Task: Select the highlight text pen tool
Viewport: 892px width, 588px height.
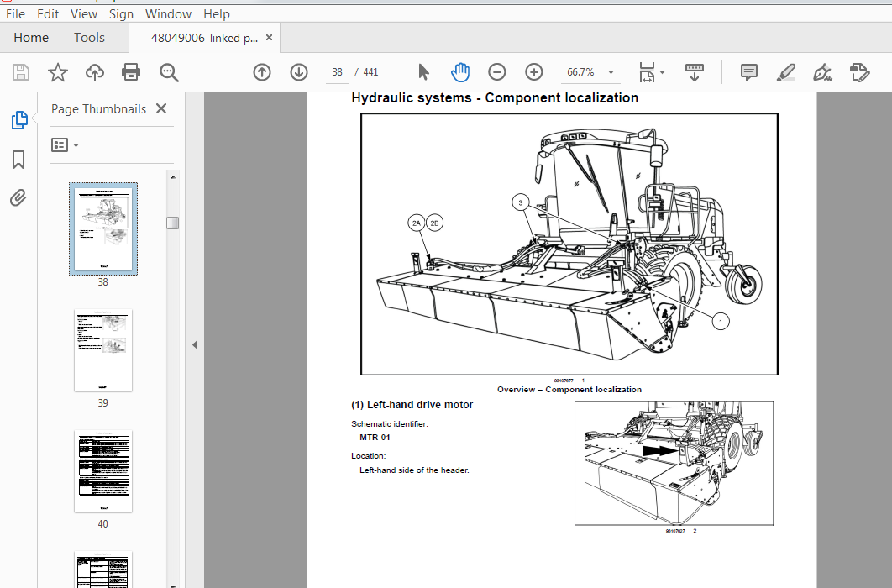Action: pos(785,72)
